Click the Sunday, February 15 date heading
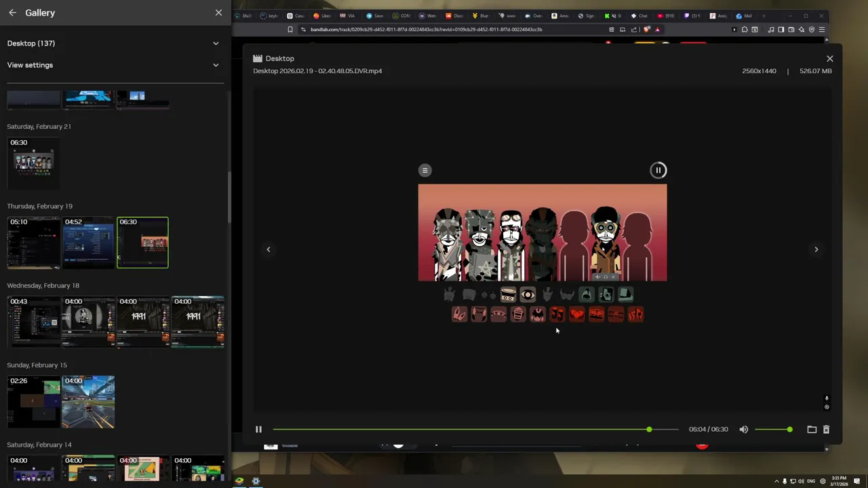The height and width of the screenshot is (488, 868). (x=37, y=365)
